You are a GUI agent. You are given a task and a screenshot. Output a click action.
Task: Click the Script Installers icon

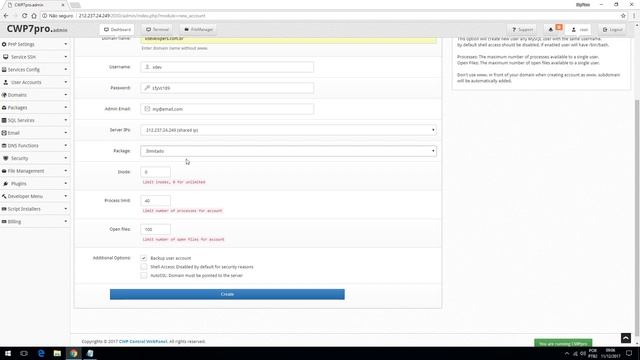(4, 209)
